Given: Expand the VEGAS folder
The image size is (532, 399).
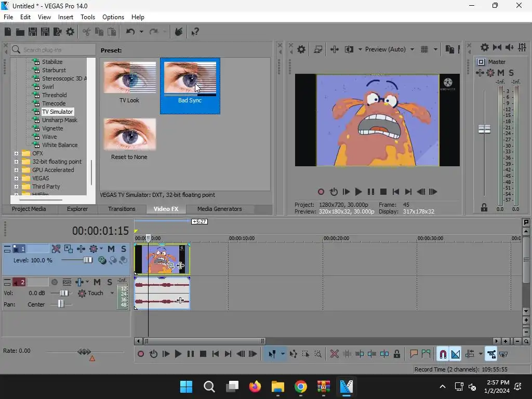Looking at the screenshot, I should click(x=16, y=178).
